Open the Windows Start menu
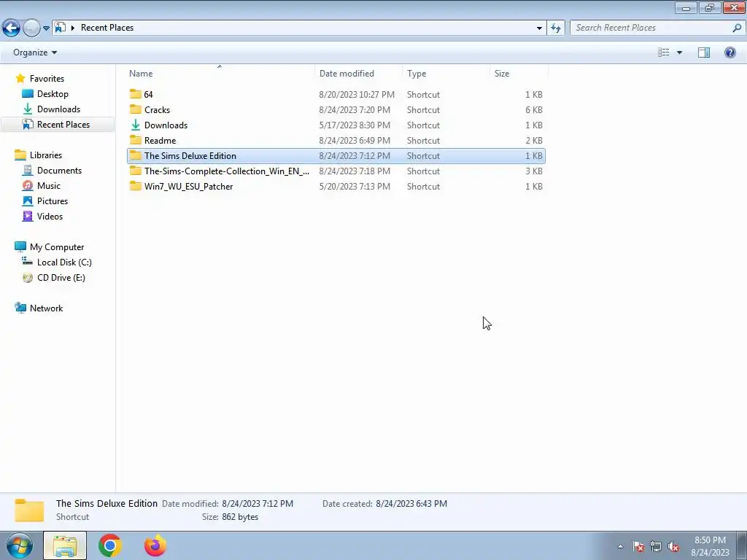Image resolution: width=747 pixels, height=560 pixels. pyautogui.click(x=20, y=545)
